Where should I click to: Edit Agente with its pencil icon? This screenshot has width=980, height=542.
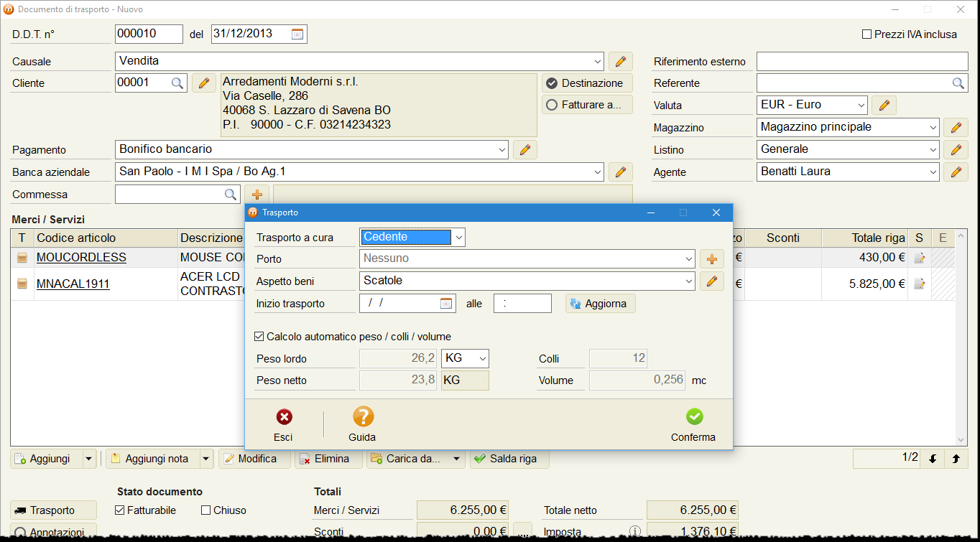(956, 172)
